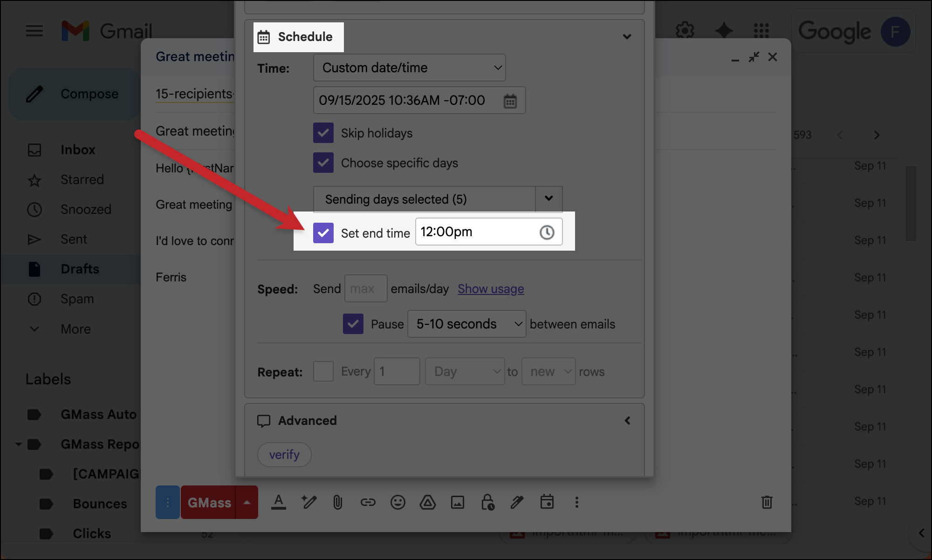The image size is (932, 560).
Task: Discard draft with trash icon
Action: click(x=767, y=502)
